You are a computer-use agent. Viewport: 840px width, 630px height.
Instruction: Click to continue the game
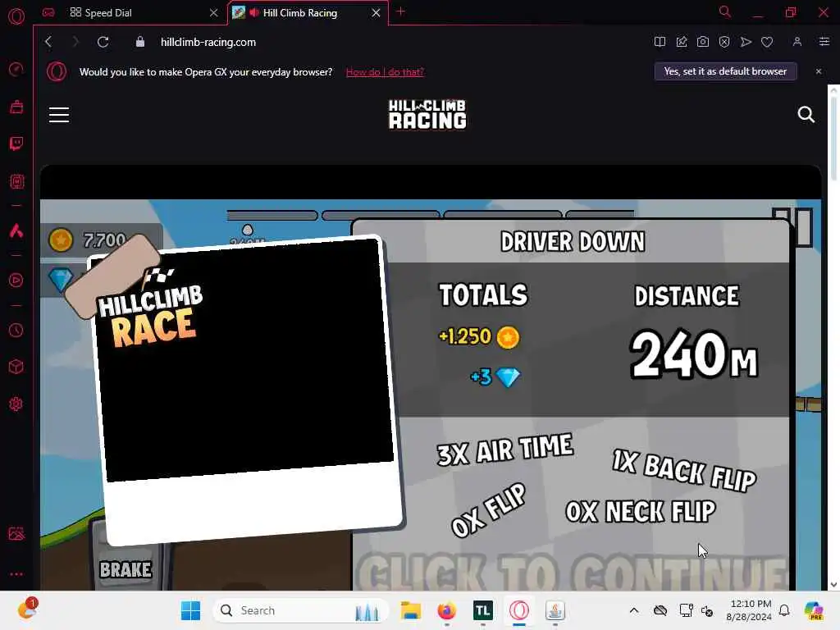coord(571,573)
